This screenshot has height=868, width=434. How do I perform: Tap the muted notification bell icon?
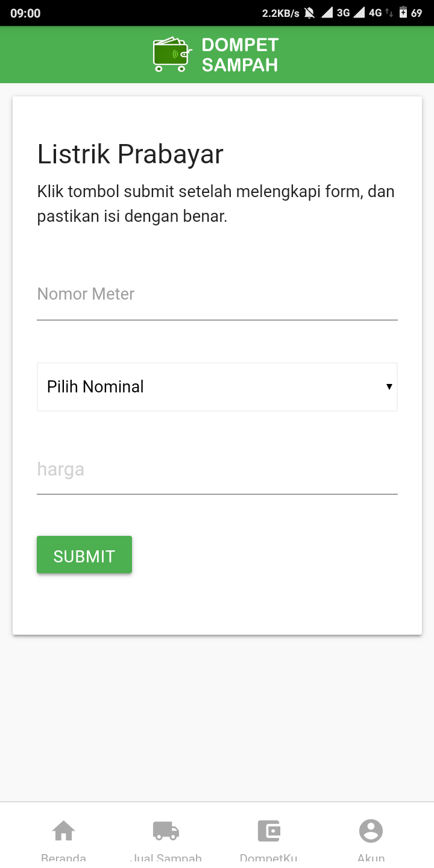pos(310,13)
